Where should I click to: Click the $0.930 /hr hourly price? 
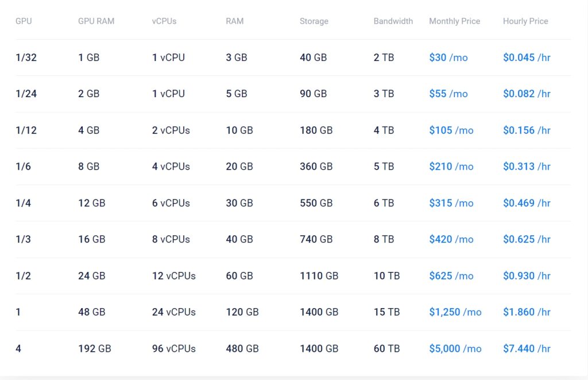coord(527,276)
